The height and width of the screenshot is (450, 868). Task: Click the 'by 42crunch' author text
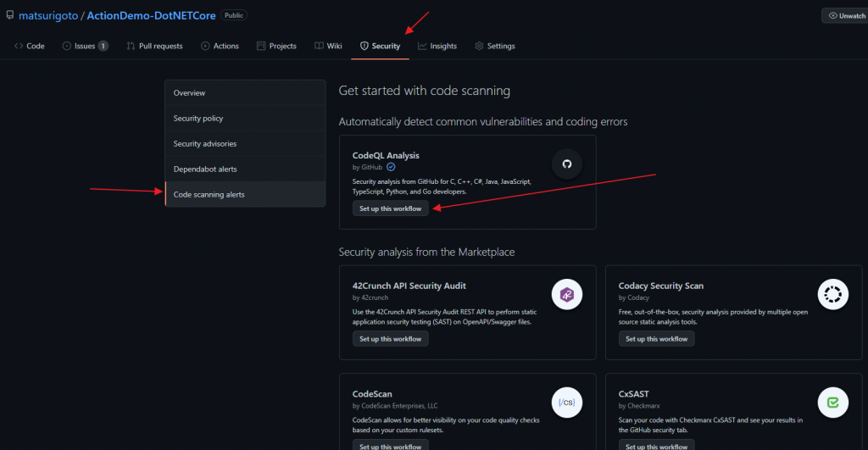[370, 297]
